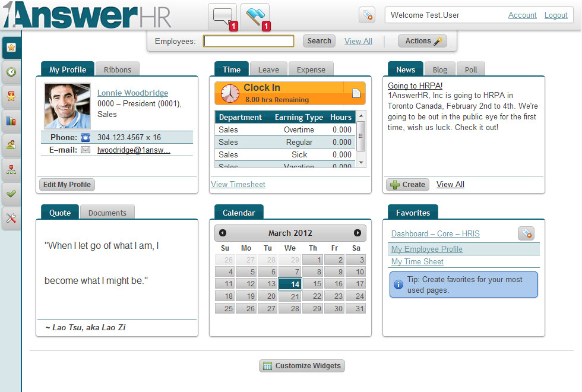Screen dimensions: 582x392
Task: Click the Clock In button
Action: [290, 93]
